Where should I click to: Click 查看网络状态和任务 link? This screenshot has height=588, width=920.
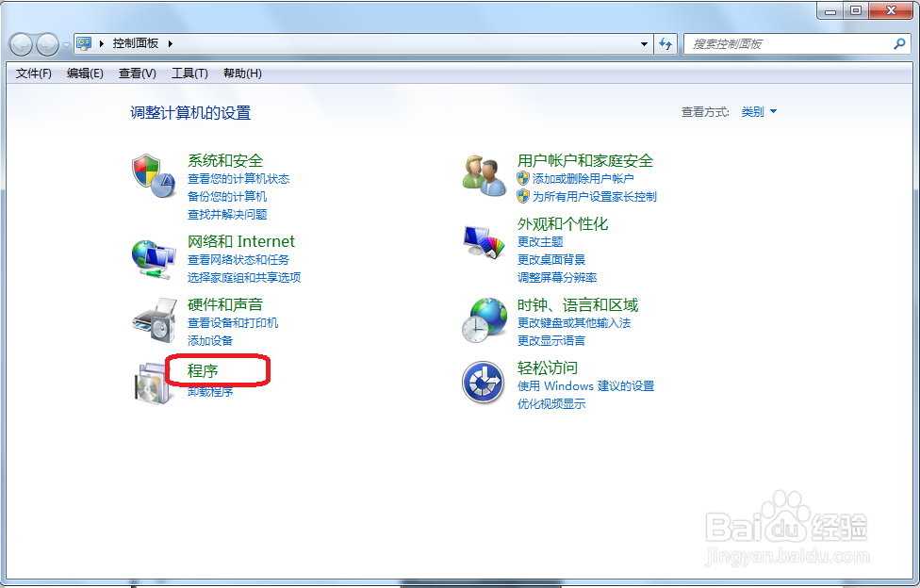238,259
